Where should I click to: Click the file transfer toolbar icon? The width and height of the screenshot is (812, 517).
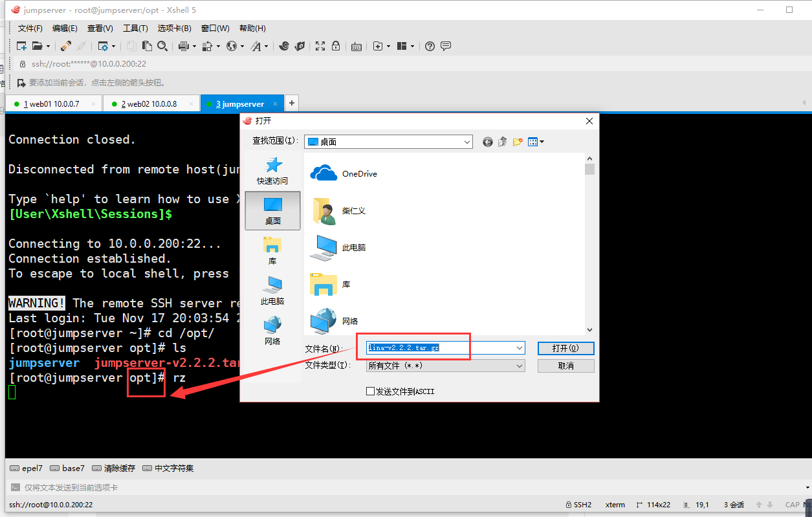207,46
